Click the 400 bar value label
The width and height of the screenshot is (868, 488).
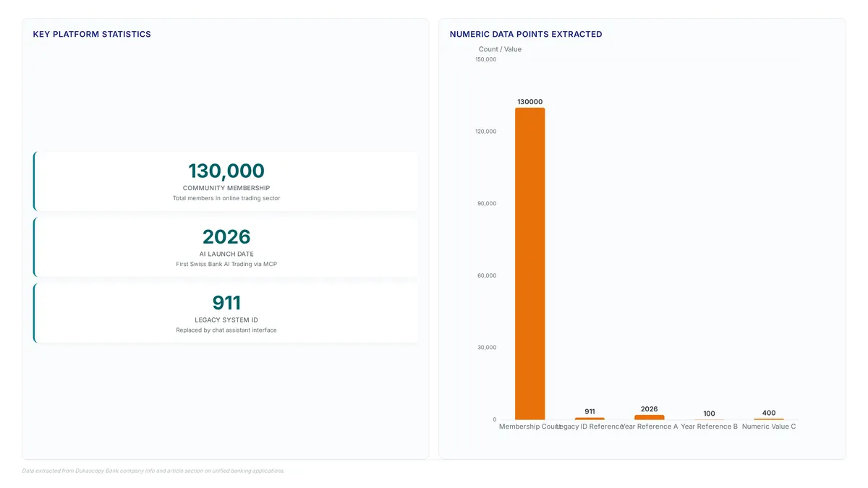[x=769, y=413]
